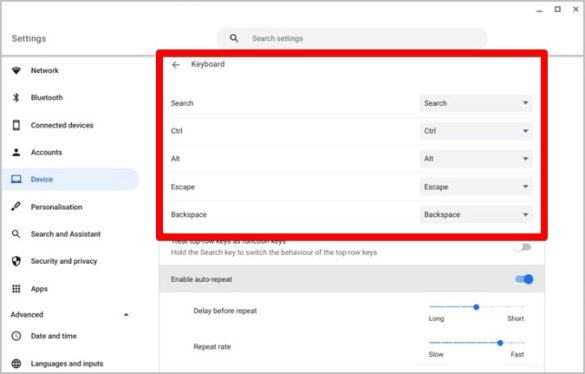Image resolution: width=585 pixels, height=374 pixels.
Task: Go to Languages and inputs
Action: click(x=67, y=364)
